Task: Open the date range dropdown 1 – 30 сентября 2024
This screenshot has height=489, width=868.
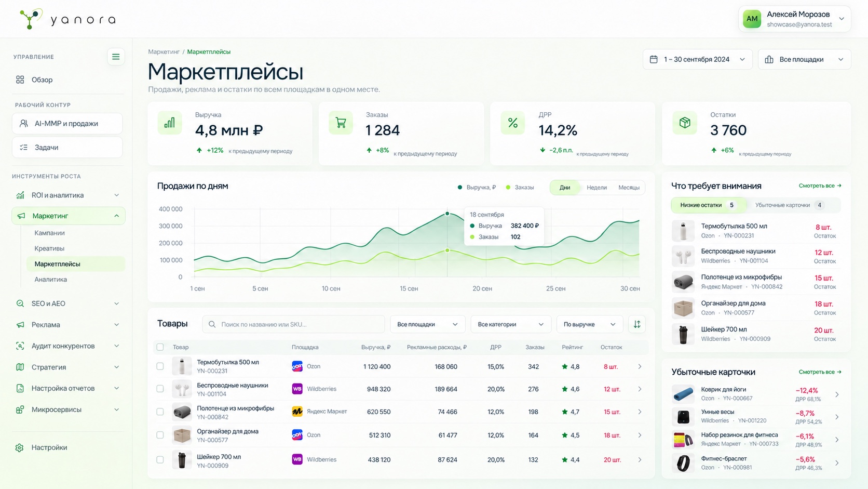Action: click(x=697, y=59)
